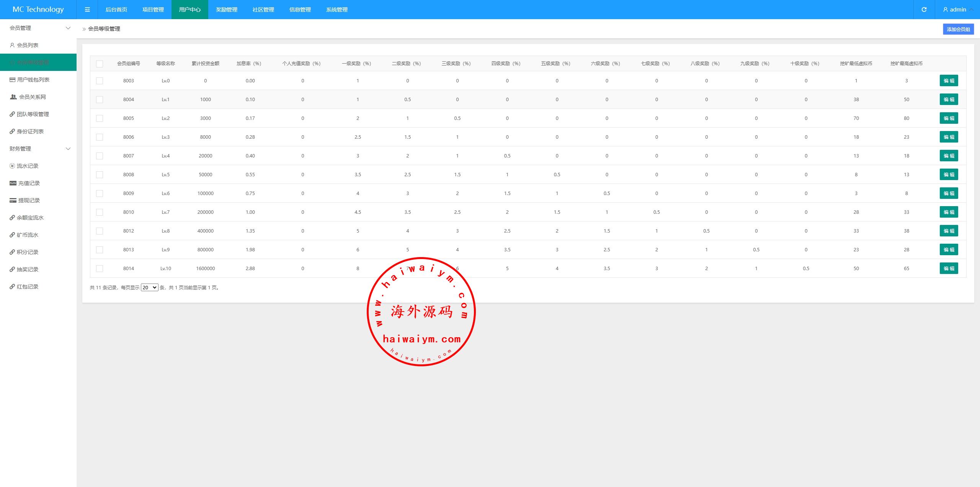Click the refresh icon in top bar
This screenshot has width=980, height=487.
924,10
